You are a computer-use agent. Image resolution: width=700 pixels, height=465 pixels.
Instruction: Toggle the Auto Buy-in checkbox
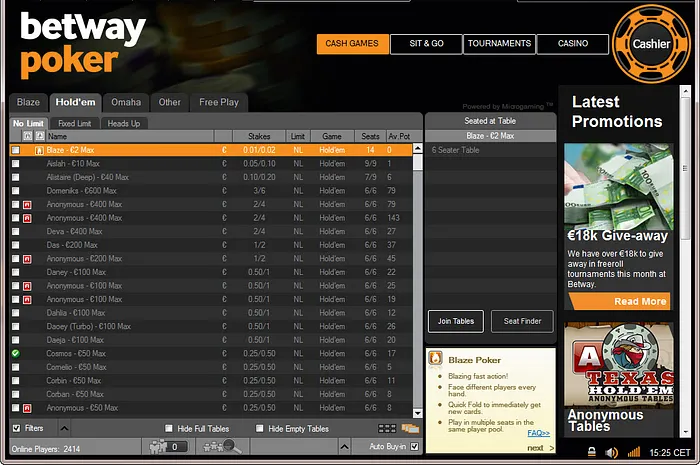[x=414, y=446]
